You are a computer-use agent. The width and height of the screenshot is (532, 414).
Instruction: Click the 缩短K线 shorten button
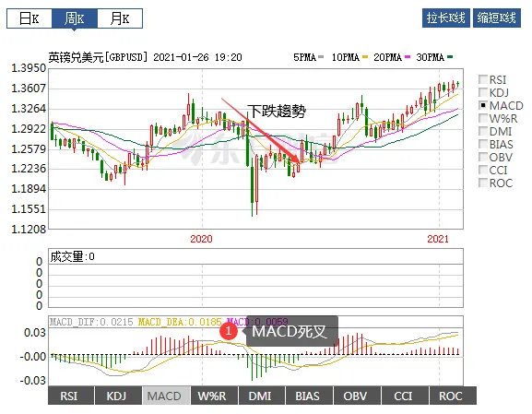coord(497,18)
